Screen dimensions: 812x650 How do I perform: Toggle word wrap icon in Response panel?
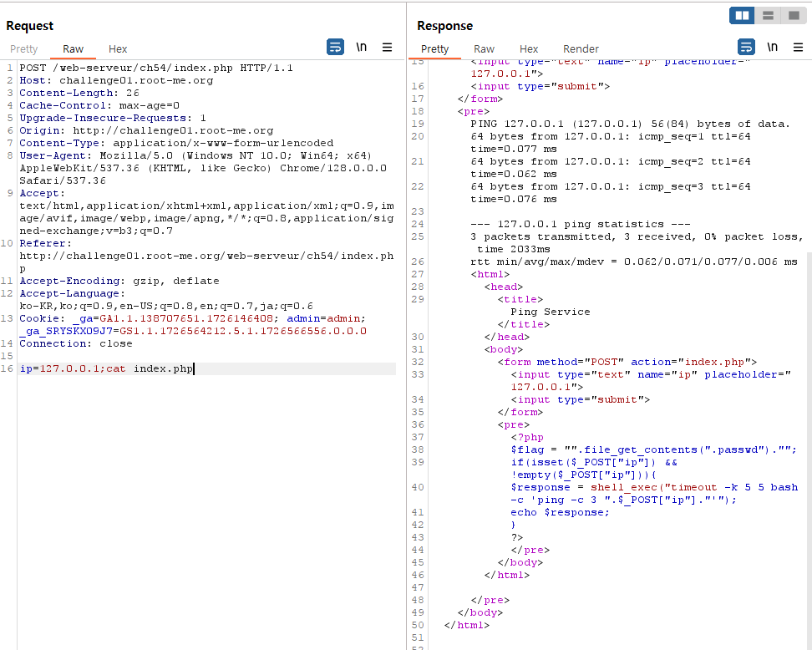pyautogui.click(x=746, y=47)
